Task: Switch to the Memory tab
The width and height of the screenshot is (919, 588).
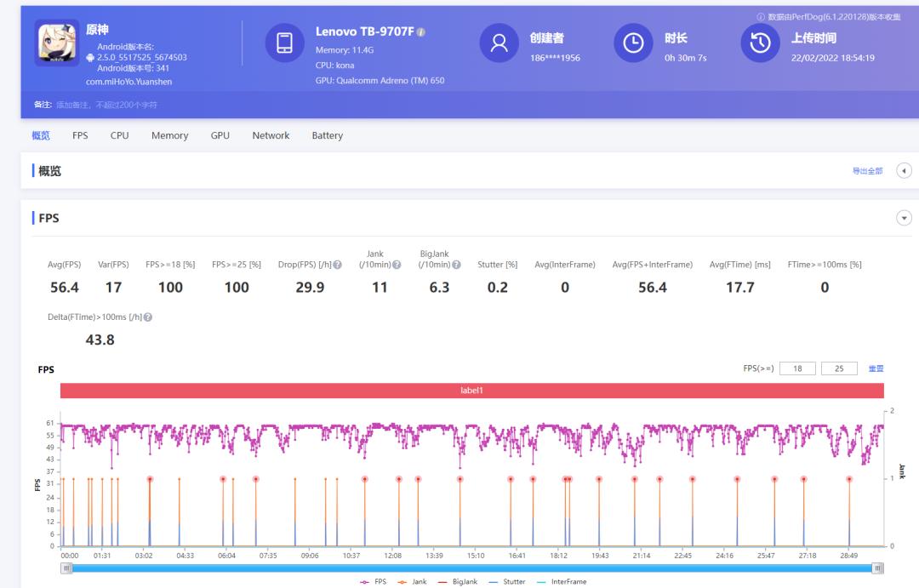Action: (x=169, y=135)
